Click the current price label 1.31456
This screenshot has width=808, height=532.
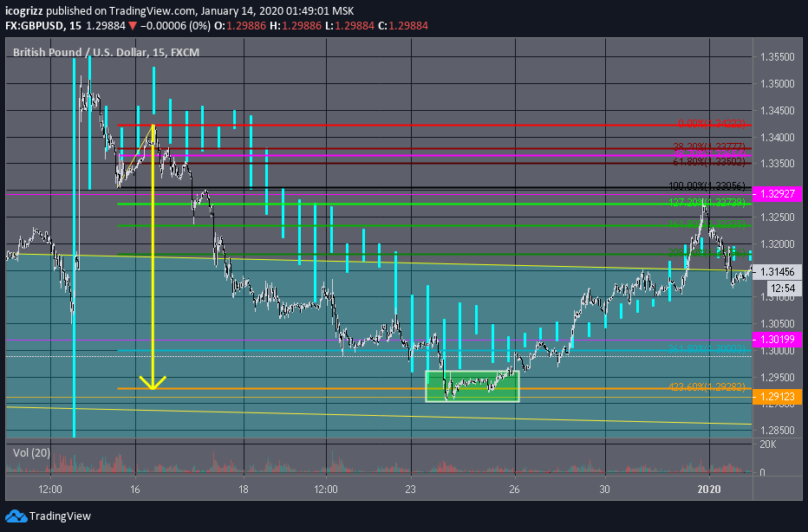pyautogui.click(x=778, y=272)
